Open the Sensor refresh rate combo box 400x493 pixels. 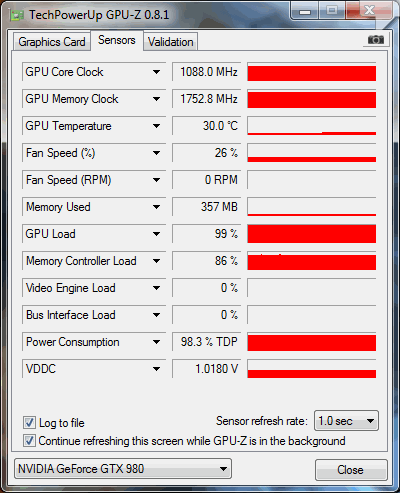pyautogui.click(x=346, y=421)
